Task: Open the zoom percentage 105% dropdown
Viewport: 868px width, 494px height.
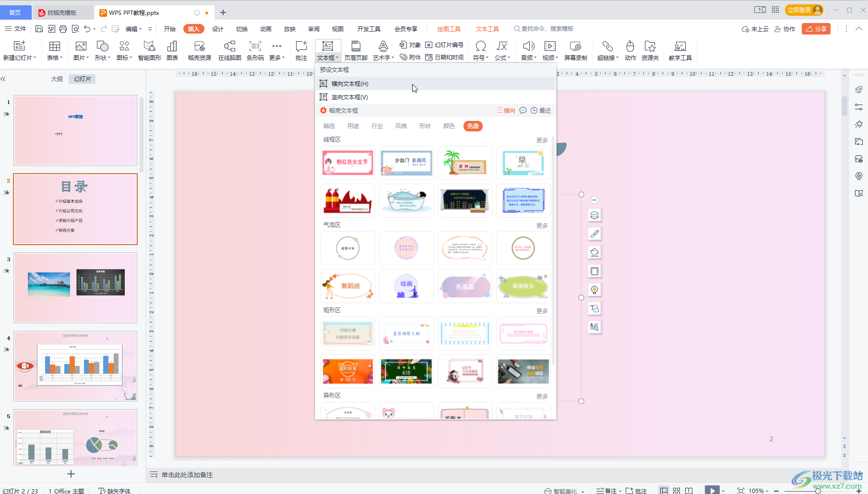Action: point(759,490)
